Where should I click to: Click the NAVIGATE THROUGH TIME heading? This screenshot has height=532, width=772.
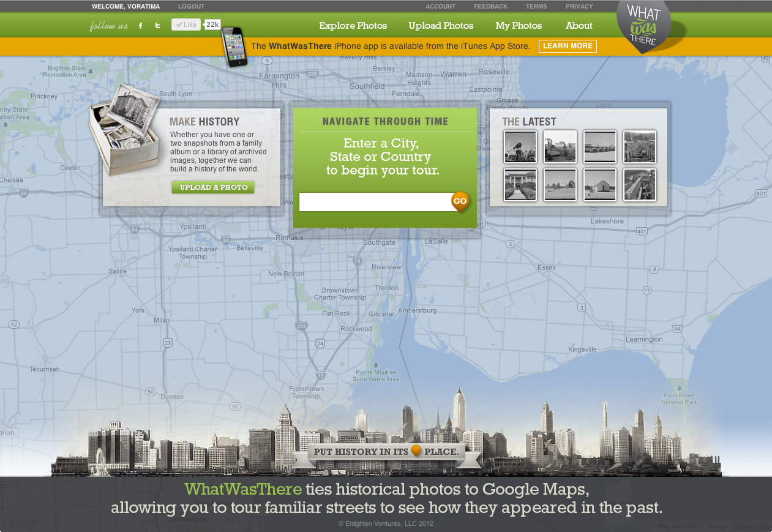tap(386, 121)
